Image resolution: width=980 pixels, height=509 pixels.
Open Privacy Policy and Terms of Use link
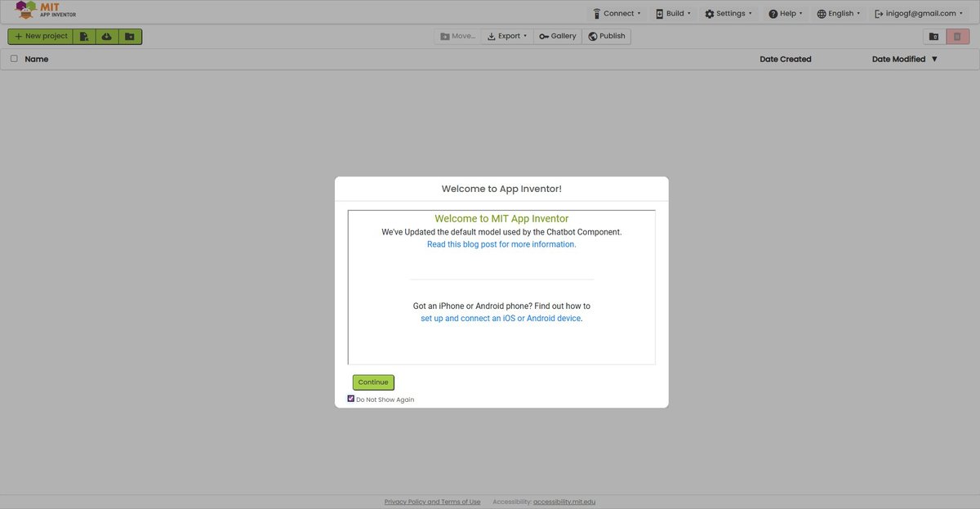click(x=432, y=502)
